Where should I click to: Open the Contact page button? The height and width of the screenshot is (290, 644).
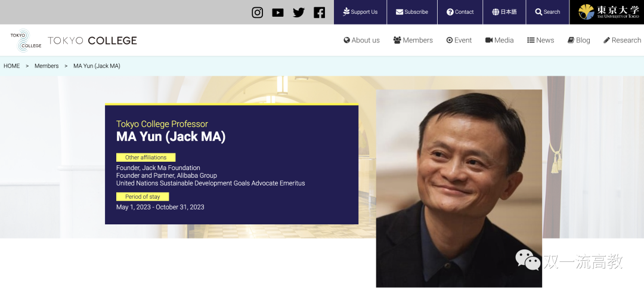[460, 12]
